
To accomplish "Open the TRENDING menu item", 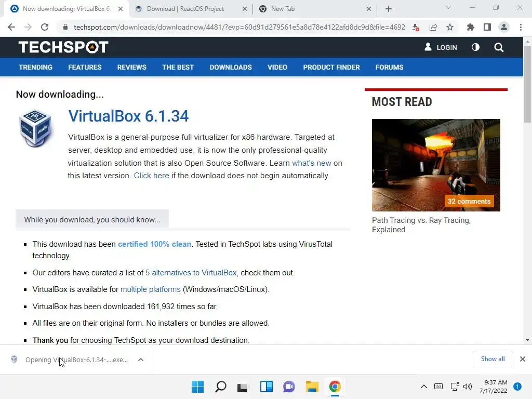I will (x=36, y=67).
